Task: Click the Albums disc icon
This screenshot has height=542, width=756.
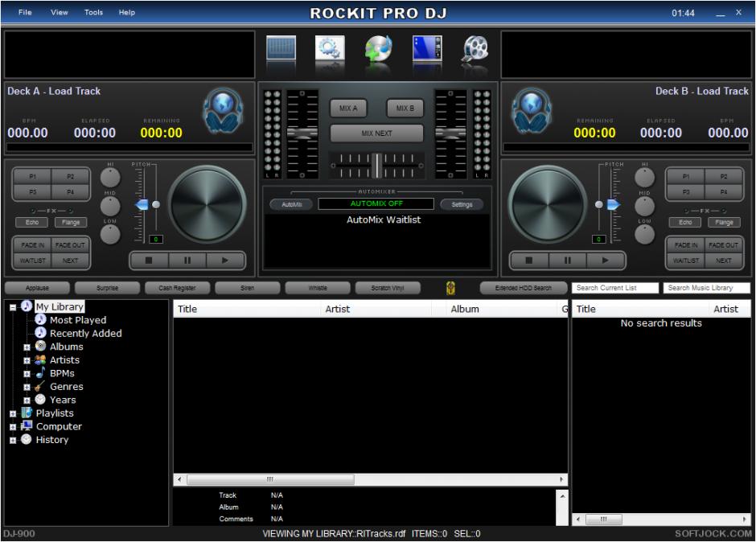Action: pyautogui.click(x=40, y=347)
